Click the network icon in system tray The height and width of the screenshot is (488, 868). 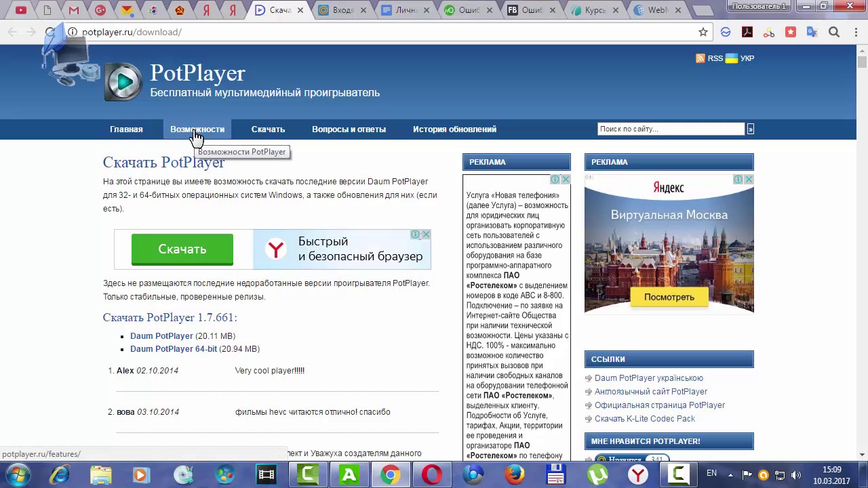click(780, 475)
